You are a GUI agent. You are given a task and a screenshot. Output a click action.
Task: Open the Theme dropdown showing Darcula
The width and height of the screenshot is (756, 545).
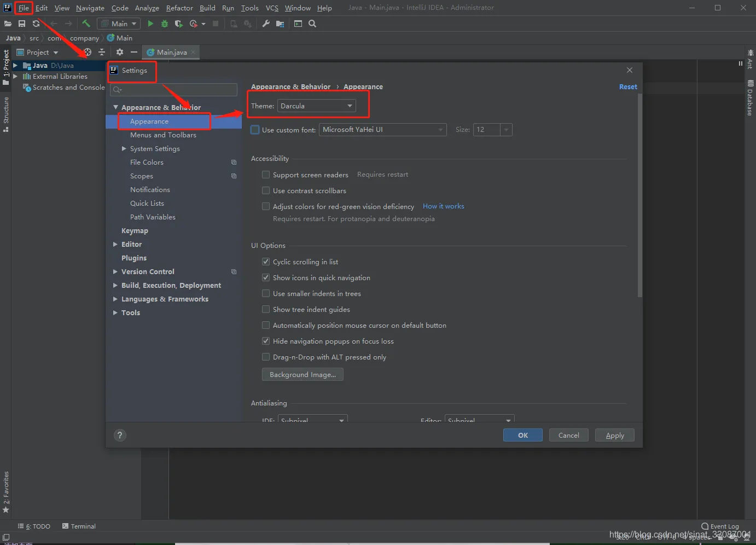coord(317,106)
